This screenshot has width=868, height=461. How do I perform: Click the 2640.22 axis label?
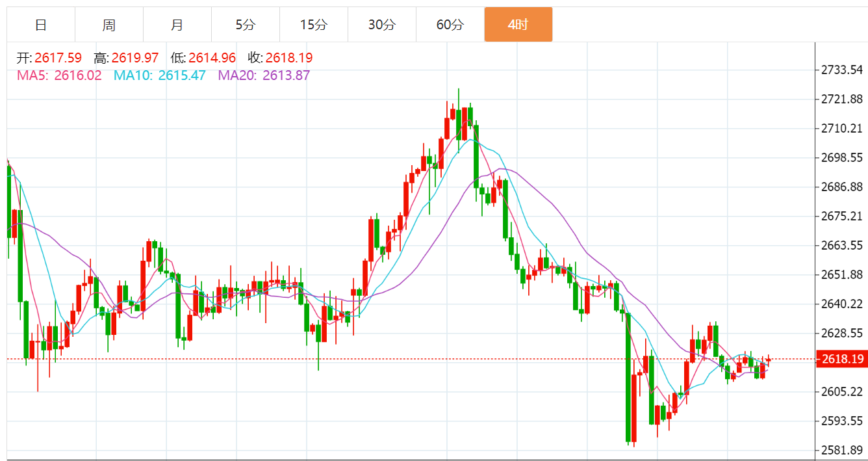click(843, 304)
